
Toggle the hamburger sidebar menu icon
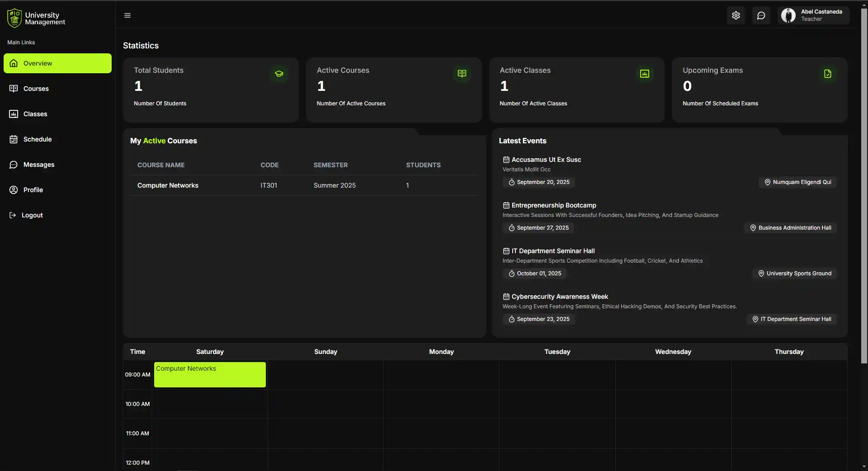[x=127, y=15]
